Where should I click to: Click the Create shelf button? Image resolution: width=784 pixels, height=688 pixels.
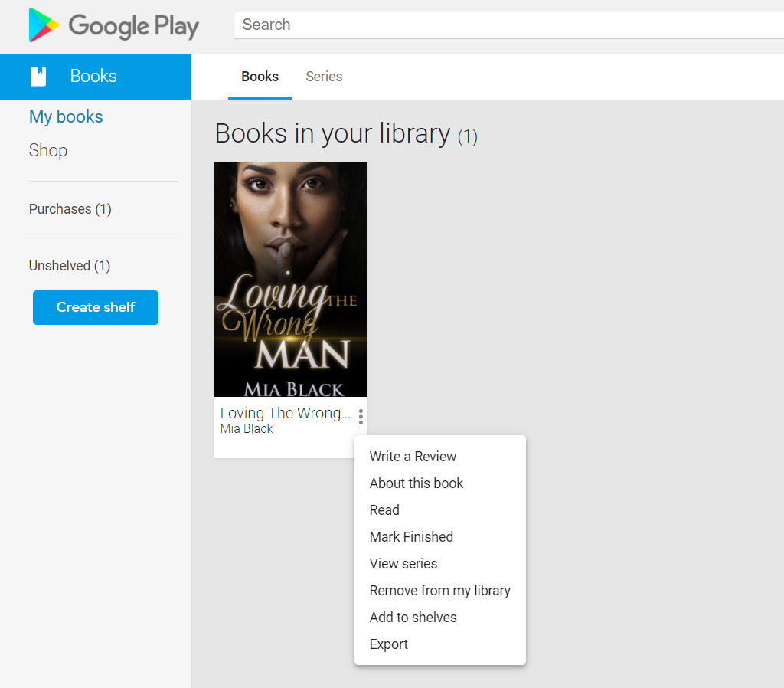click(96, 307)
